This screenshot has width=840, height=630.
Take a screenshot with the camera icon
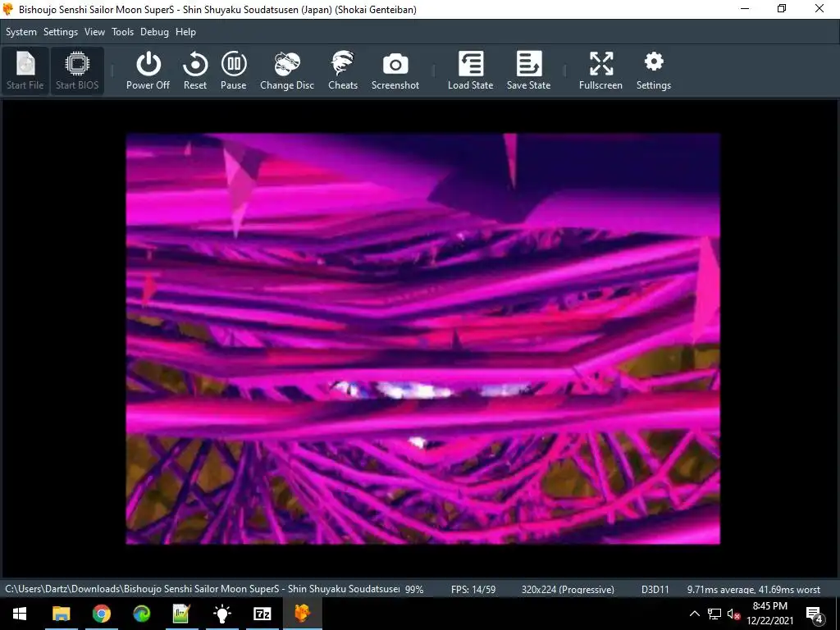(395, 71)
